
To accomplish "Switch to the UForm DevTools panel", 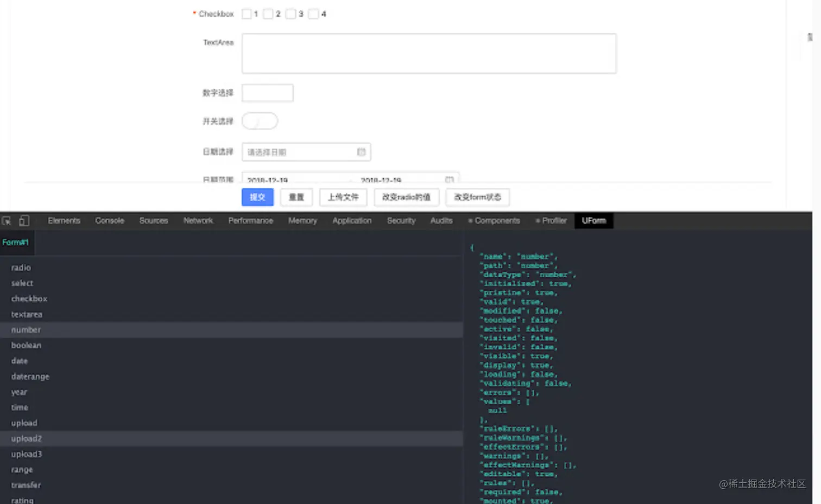I will (593, 220).
